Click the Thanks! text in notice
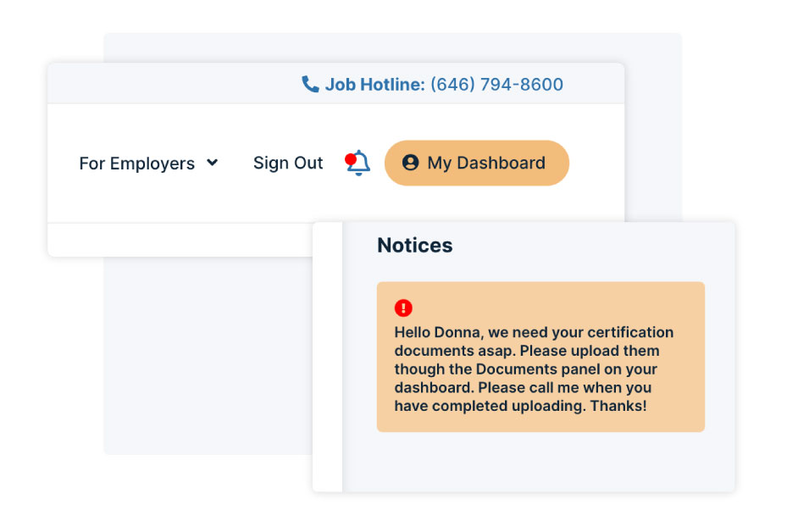787x532 pixels. (x=618, y=406)
